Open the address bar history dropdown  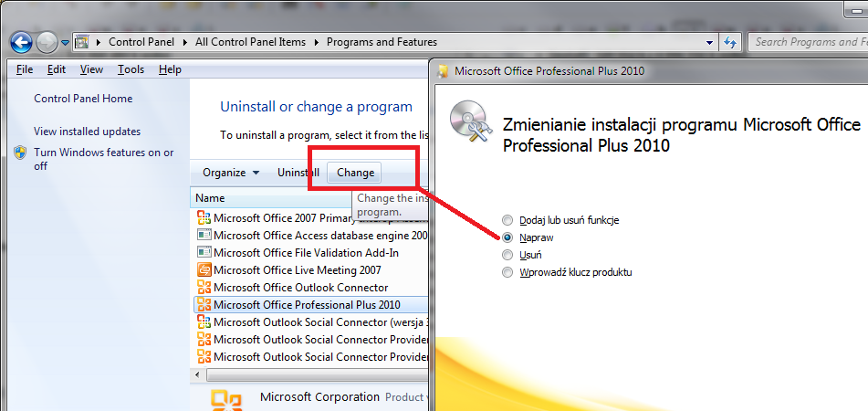[710, 43]
